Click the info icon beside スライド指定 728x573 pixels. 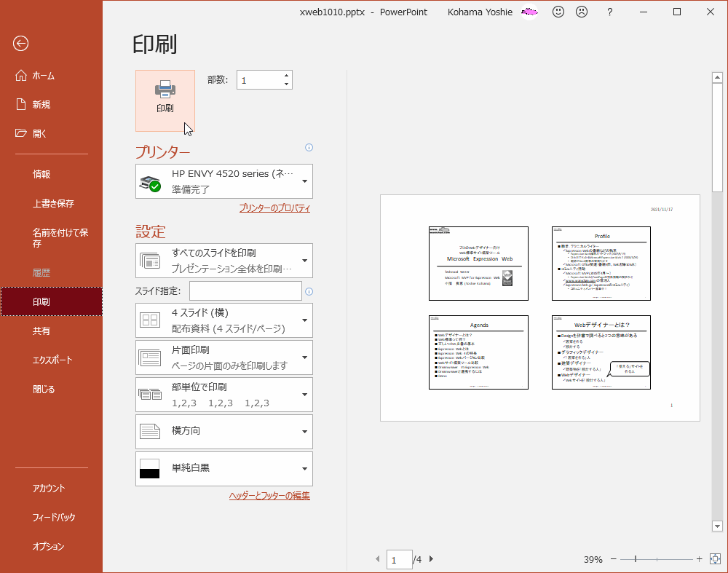(309, 292)
